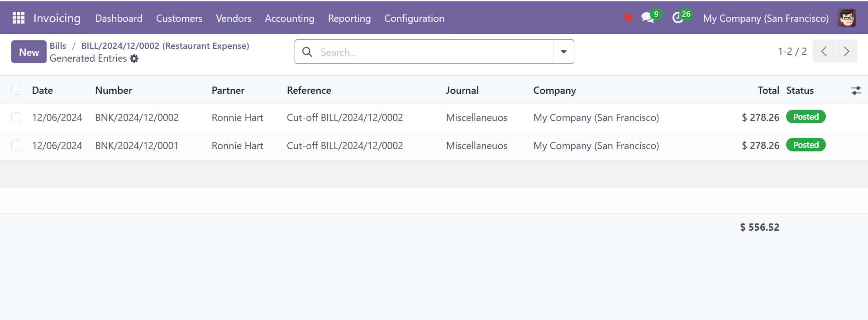Screen dimensions: 868x320
Task: Open the Vendors menu
Action: pos(234,18)
